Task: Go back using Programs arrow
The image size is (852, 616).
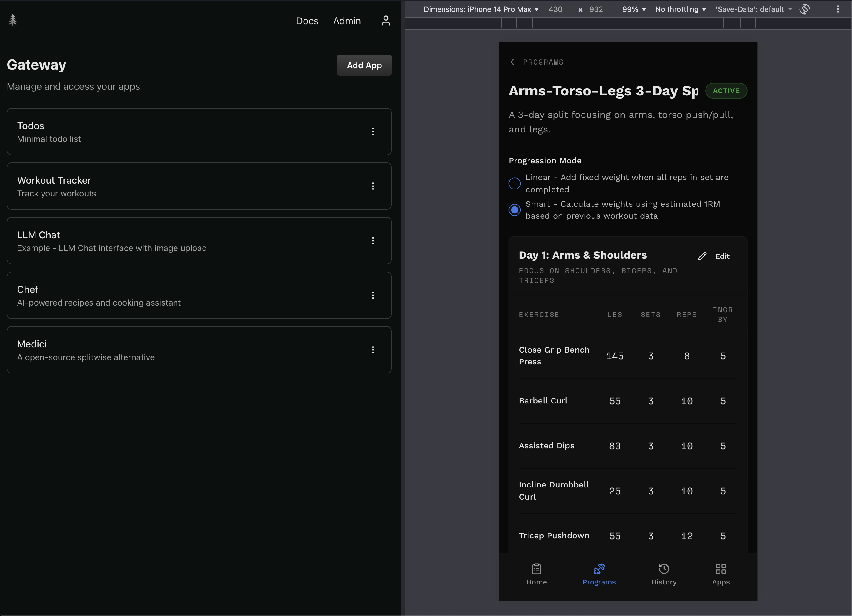Action: click(x=513, y=62)
